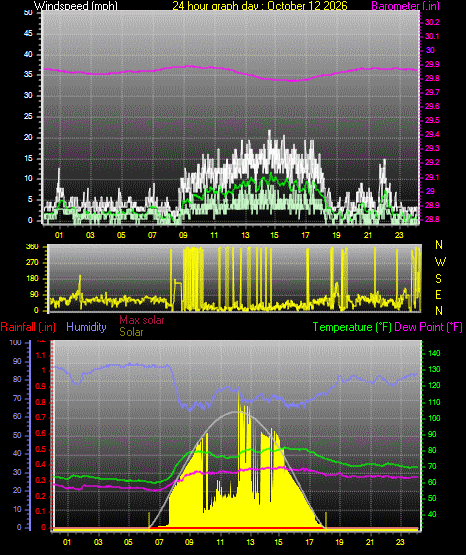Click the S compass letter beside direction chart
The image size is (466, 555).
pyautogui.click(x=438, y=279)
